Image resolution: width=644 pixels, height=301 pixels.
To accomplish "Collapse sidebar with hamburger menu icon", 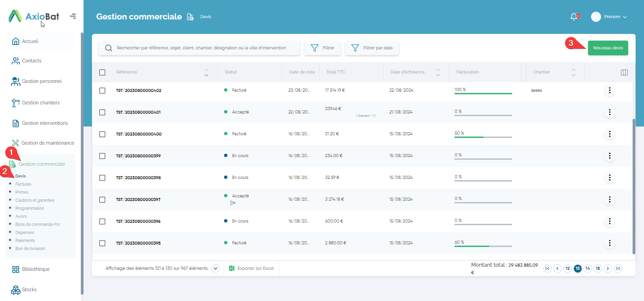I will tap(73, 16).
